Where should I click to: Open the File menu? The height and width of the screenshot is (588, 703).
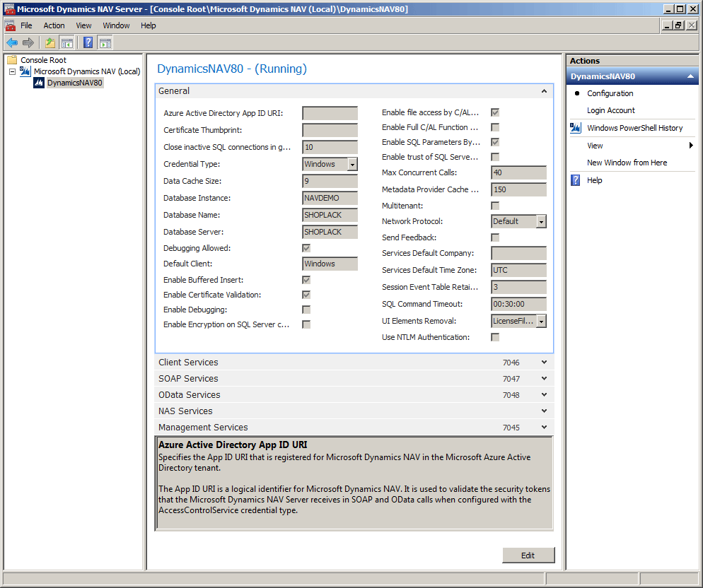26,25
